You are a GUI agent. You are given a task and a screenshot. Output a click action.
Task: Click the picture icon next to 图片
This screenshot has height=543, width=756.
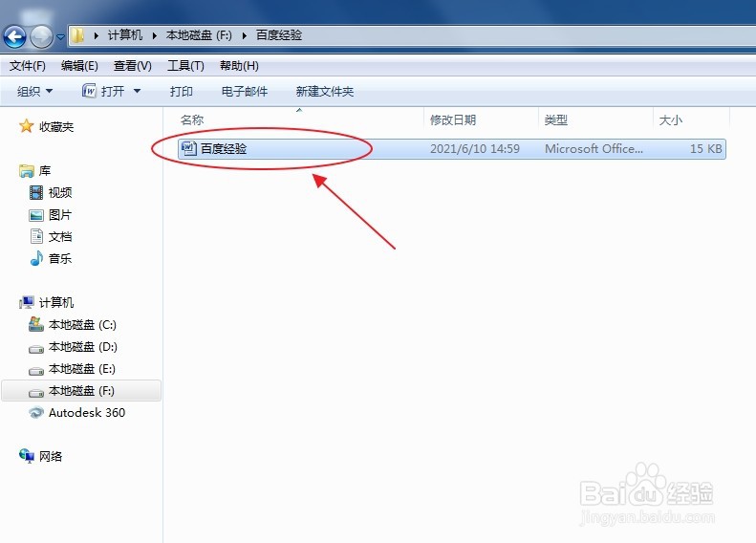[x=36, y=215]
